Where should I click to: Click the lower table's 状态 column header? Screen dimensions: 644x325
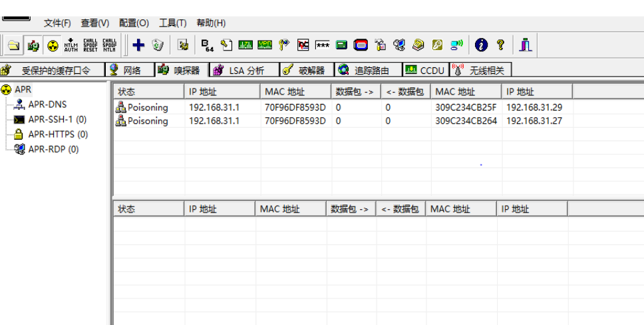pos(148,209)
